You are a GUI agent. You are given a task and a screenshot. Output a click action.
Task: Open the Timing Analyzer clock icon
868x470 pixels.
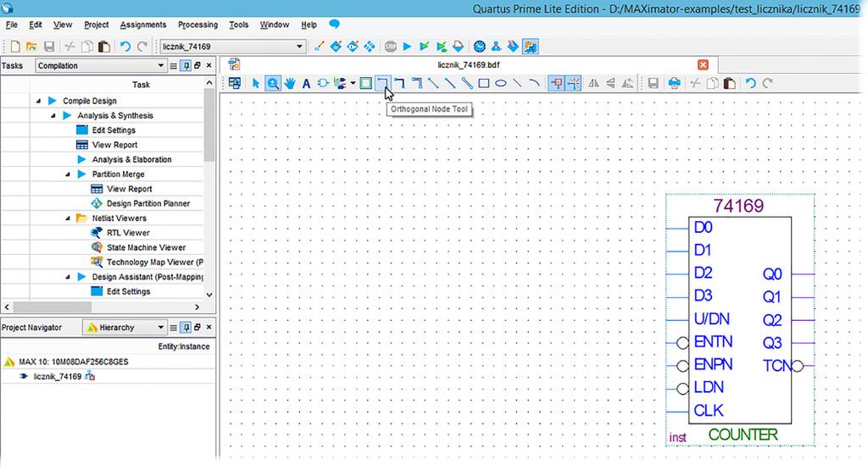[x=480, y=47]
